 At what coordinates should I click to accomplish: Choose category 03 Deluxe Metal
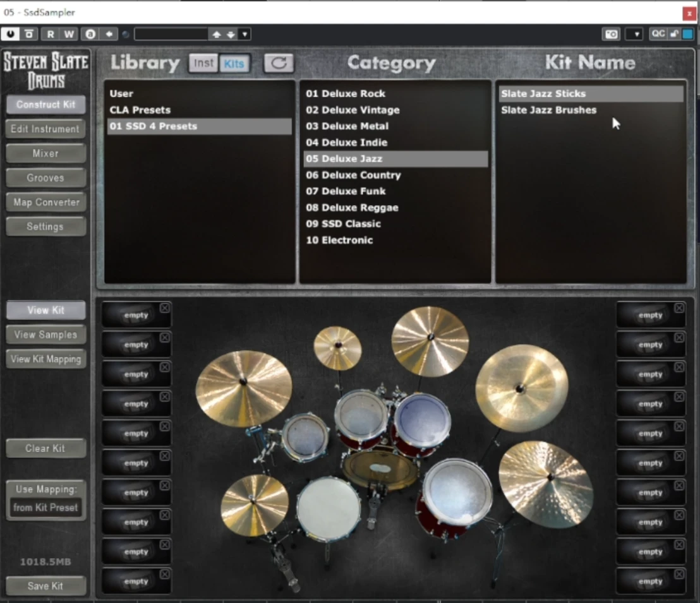click(x=395, y=126)
